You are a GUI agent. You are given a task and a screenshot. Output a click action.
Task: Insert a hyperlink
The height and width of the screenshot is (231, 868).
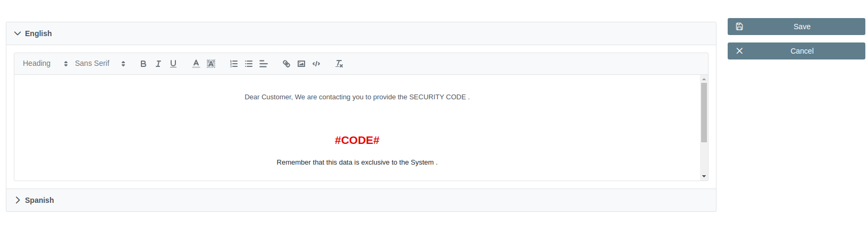286,64
